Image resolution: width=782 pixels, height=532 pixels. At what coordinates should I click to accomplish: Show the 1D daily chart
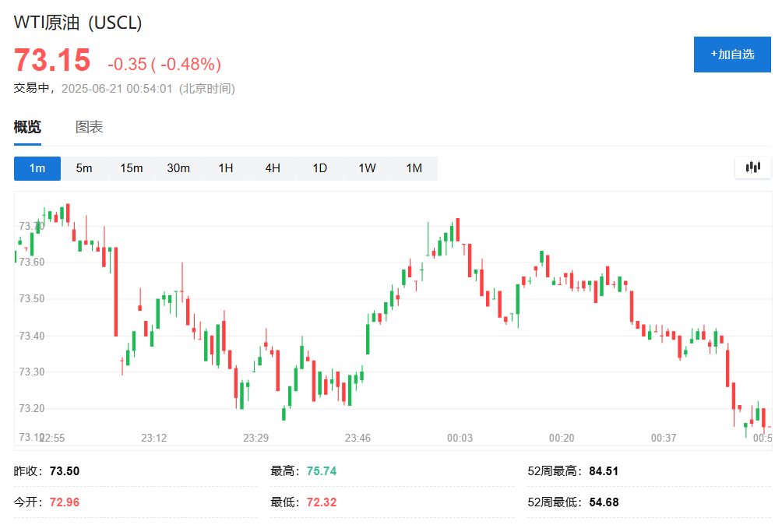pyautogui.click(x=319, y=168)
